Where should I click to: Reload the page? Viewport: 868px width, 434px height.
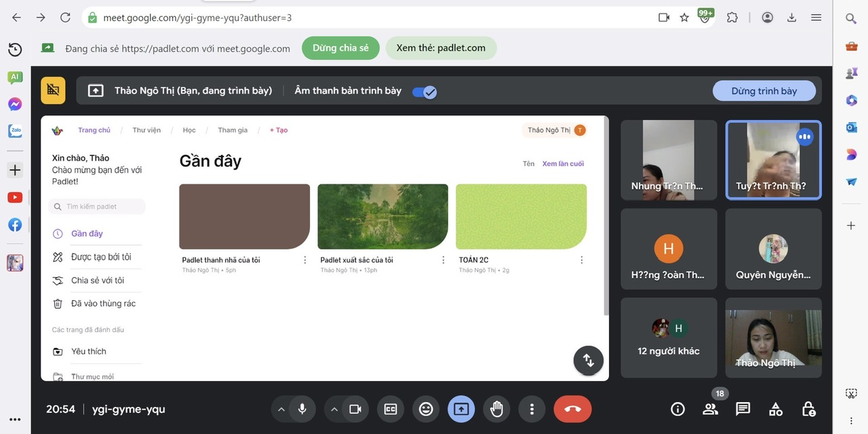pyautogui.click(x=65, y=18)
